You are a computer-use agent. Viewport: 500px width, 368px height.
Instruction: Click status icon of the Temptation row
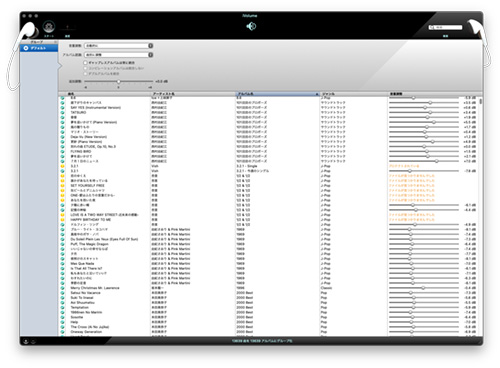coord(62,308)
